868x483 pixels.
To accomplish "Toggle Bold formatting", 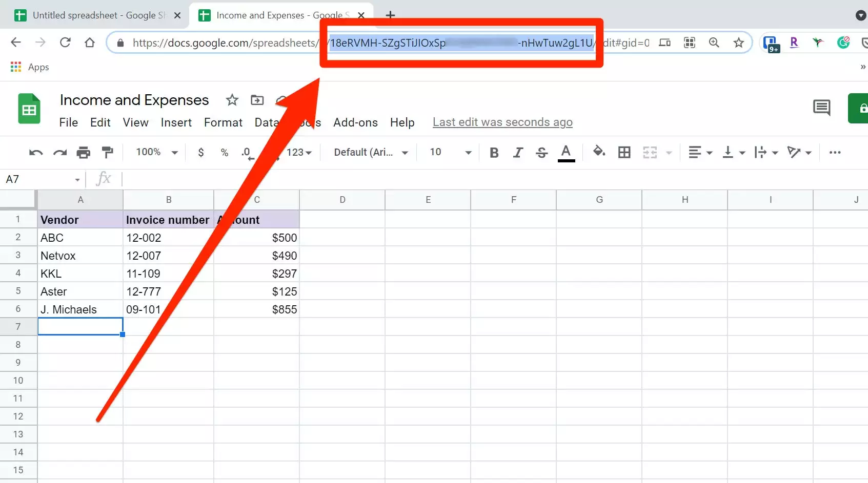I will coord(494,153).
